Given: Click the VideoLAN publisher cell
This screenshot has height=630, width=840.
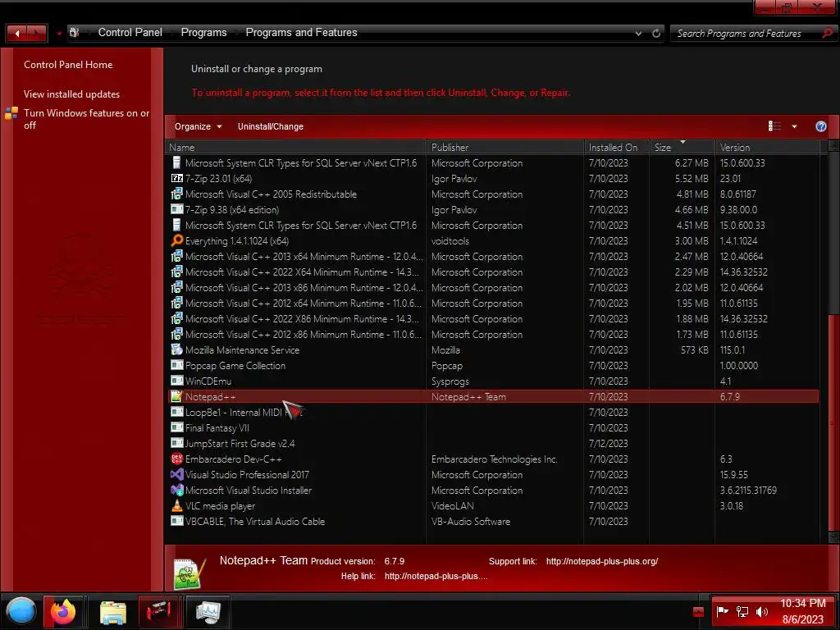Looking at the screenshot, I should point(452,505).
